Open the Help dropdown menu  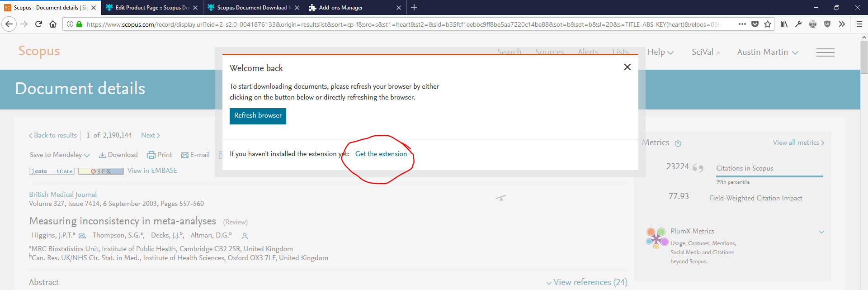pos(660,52)
